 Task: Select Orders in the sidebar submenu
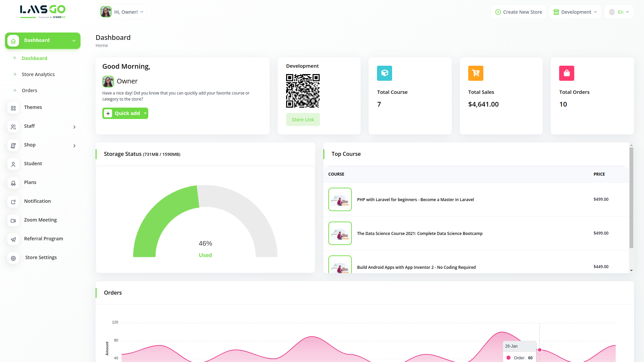[30, 90]
